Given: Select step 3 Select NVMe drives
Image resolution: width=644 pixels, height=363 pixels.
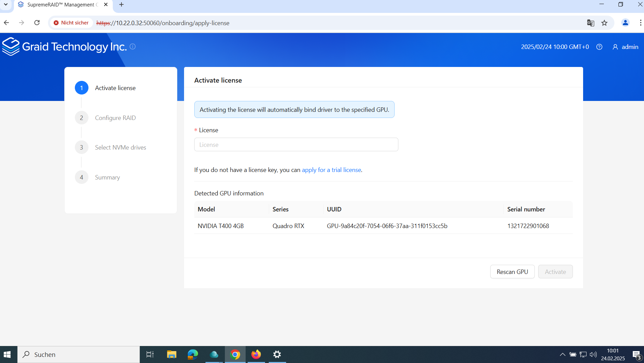Looking at the screenshot, I should click(x=111, y=148).
